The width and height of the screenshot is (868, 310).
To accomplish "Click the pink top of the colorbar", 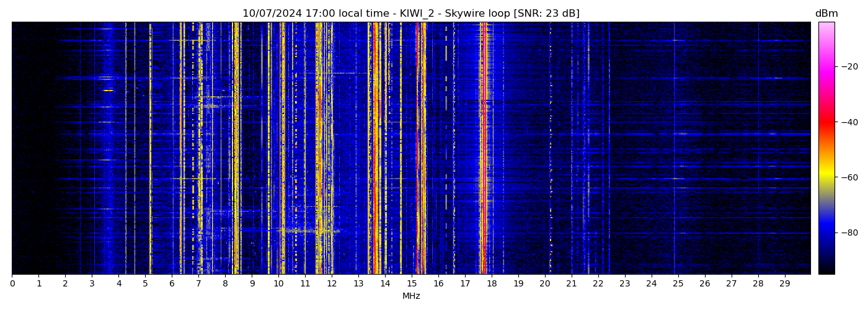I will (x=826, y=28).
